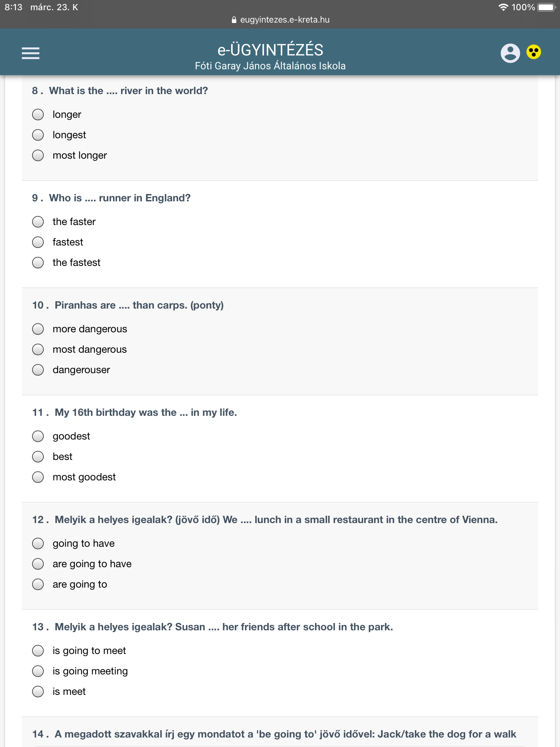Choose 'fastest' without article option
The image size is (560, 747).
[38, 242]
